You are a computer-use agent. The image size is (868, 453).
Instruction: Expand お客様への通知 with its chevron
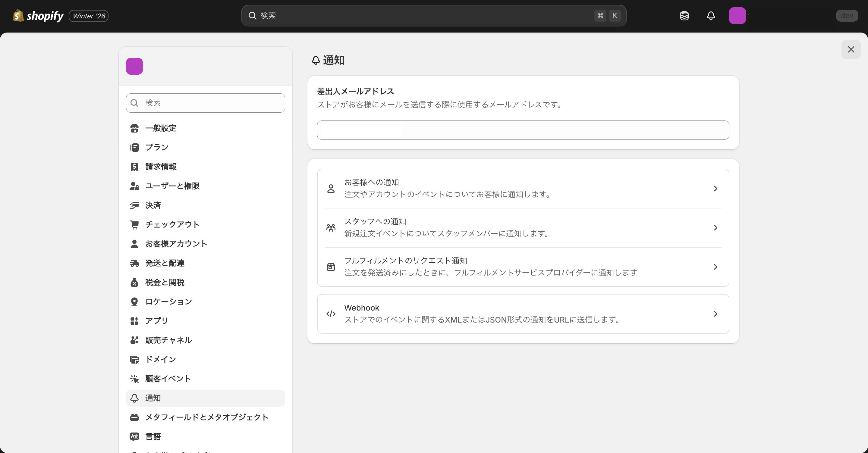coord(715,188)
